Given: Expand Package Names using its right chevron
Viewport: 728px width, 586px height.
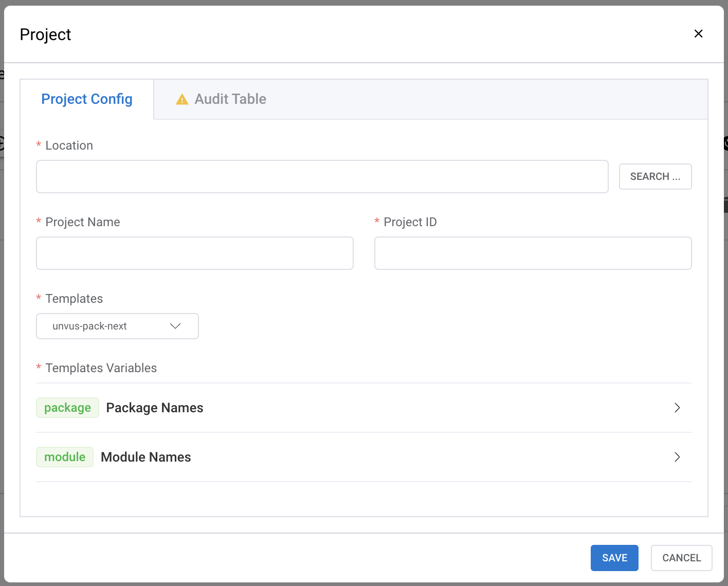Looking at the screenshot, I should (x=677, y=408).
